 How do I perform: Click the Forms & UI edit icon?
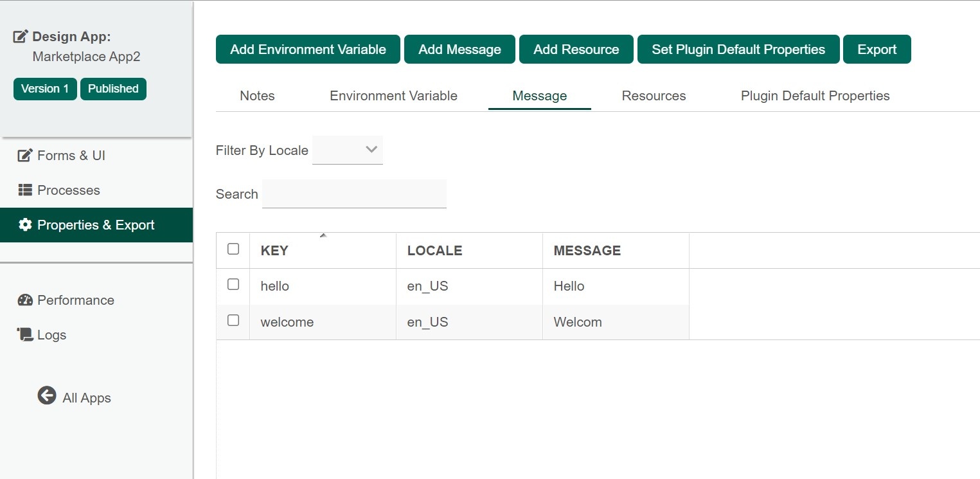pos(25,156)
